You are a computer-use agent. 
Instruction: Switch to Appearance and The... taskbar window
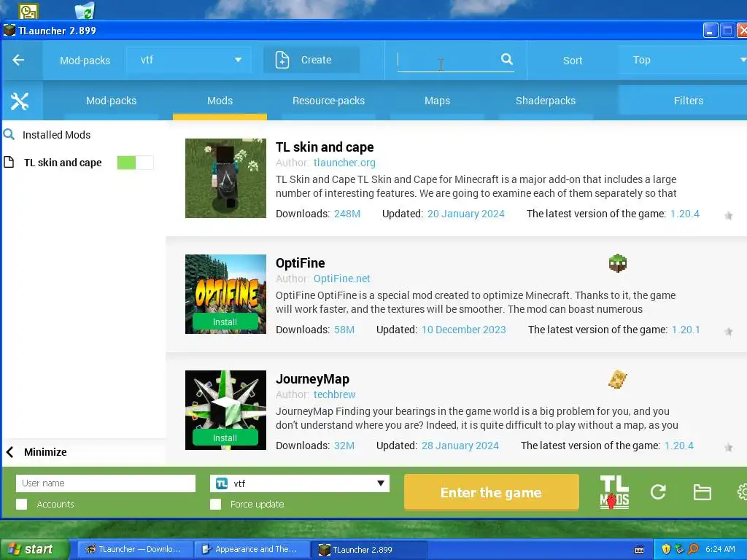(251, 549)
